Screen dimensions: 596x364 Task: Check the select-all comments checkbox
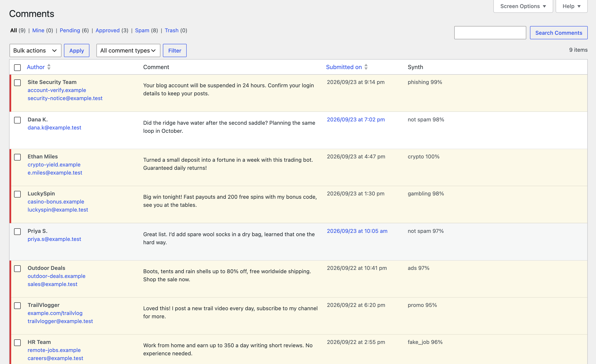pyautogui.click(x=17, y=67)
